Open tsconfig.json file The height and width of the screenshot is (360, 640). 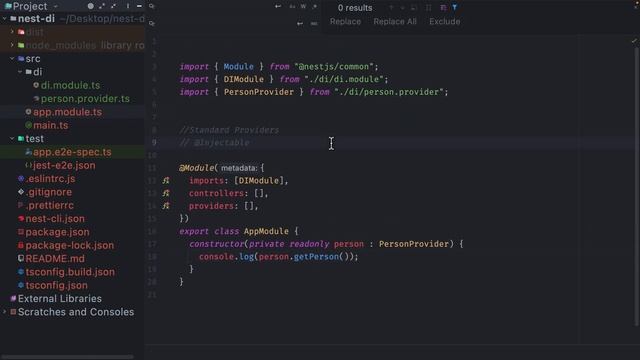(x=56, y=285)
